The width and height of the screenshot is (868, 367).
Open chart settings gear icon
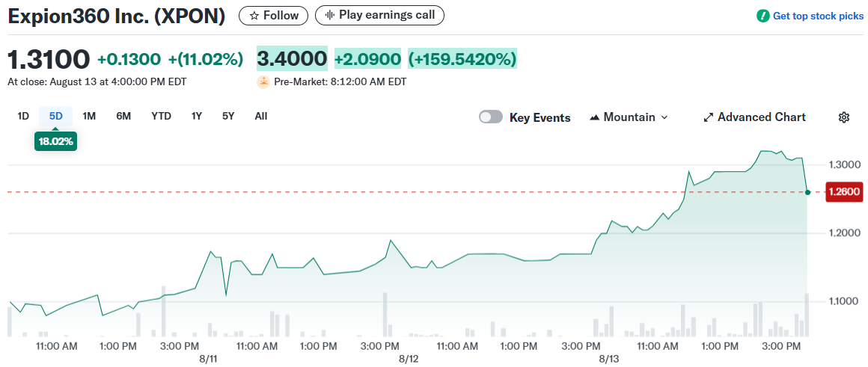[843, 117]
